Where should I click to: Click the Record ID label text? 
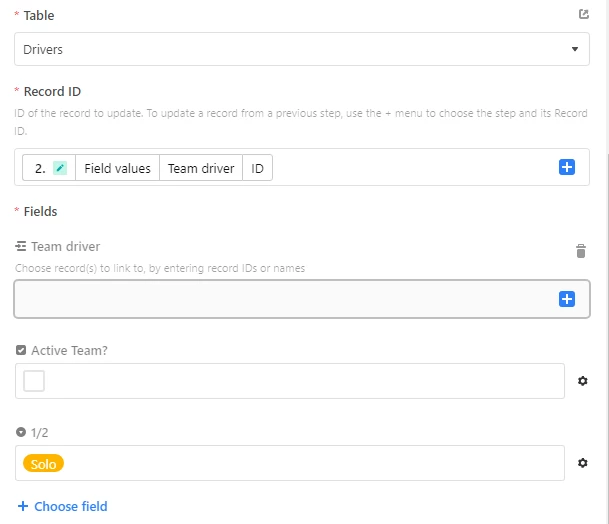pos(52,91)
